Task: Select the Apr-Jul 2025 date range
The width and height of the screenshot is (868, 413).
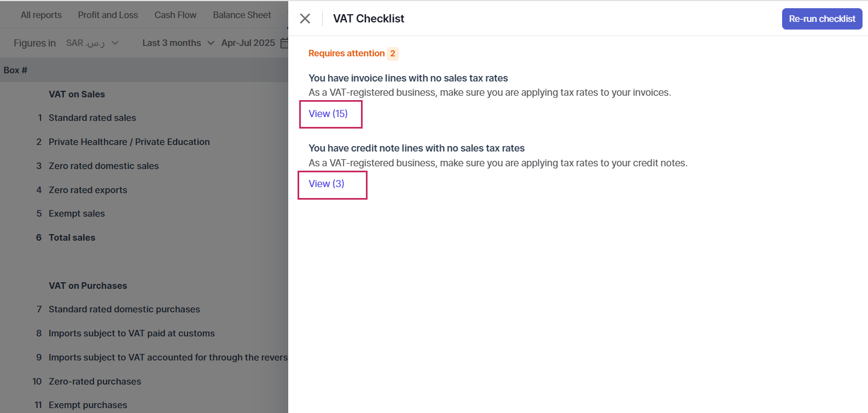Action: point(248,43)
